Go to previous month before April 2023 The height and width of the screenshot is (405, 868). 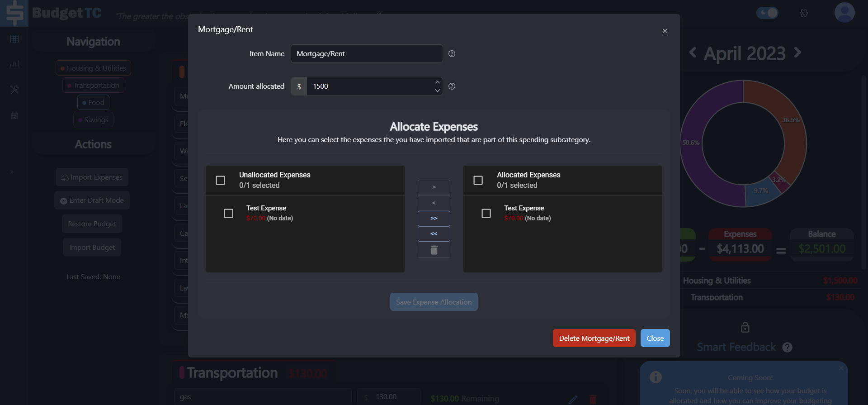tap(693, 52)
